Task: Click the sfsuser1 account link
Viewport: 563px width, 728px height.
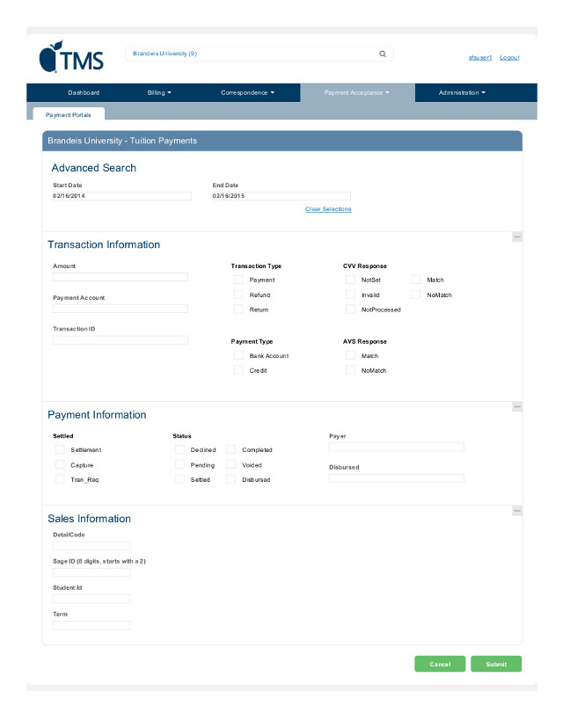Action: (x=479, y=57)
